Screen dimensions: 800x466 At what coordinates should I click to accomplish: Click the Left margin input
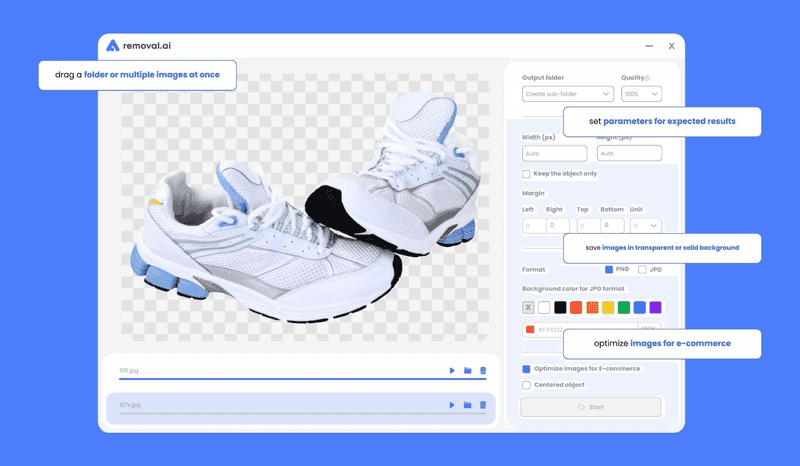[x=534, y=226]
